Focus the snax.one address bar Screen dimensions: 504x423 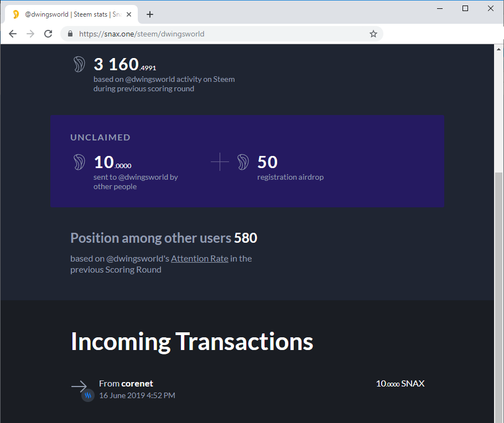point(222,34)
